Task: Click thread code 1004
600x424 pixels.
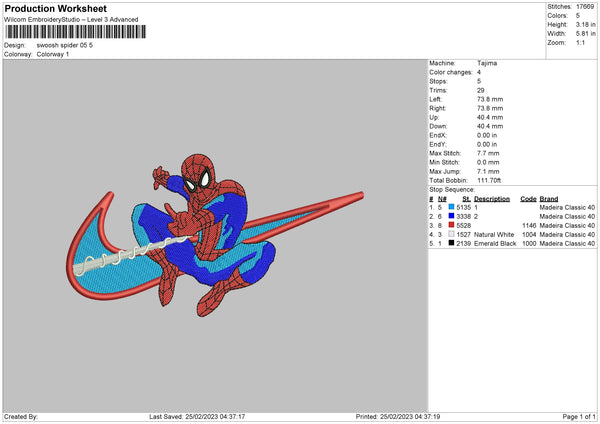Action: 529,235
